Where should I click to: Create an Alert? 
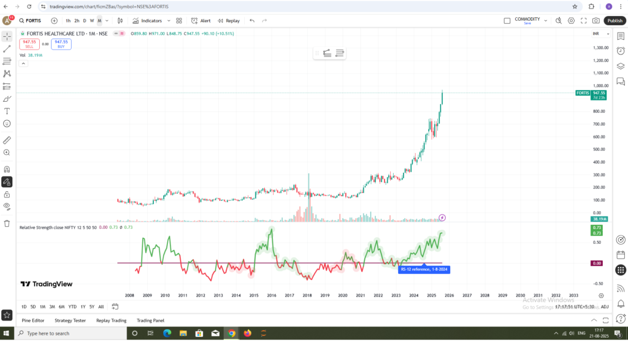point(201,21)
